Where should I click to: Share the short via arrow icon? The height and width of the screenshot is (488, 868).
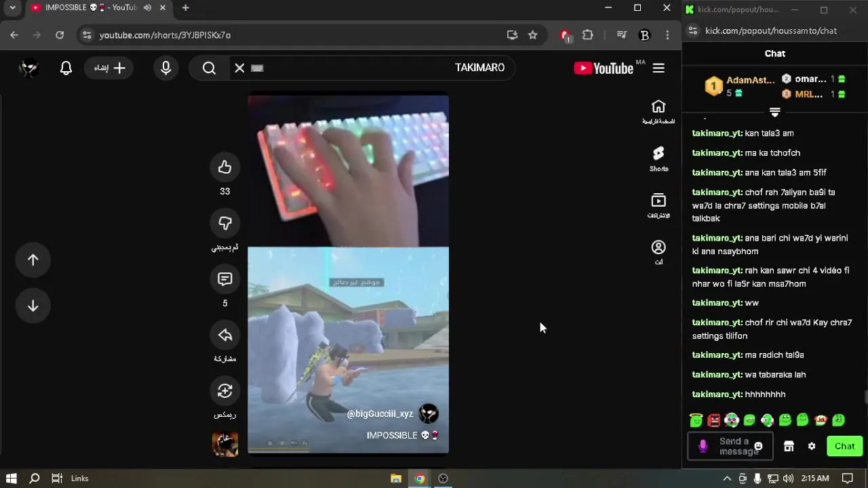point(225,335)
